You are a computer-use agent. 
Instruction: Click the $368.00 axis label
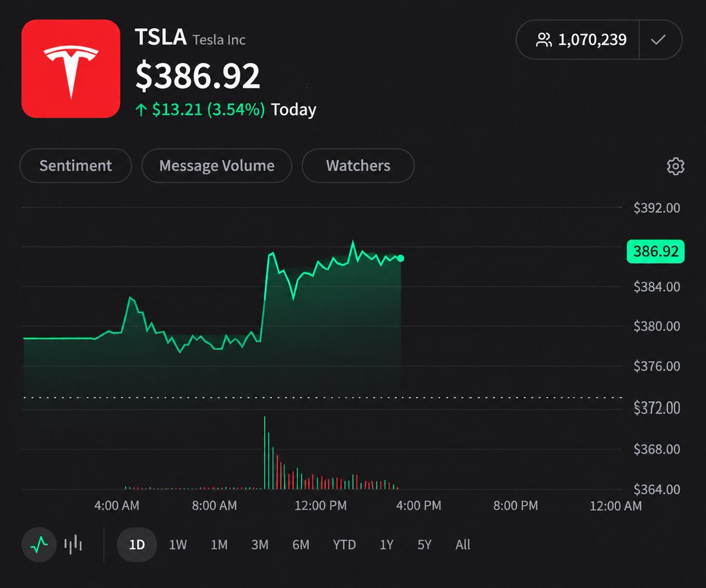pos(657,449)
